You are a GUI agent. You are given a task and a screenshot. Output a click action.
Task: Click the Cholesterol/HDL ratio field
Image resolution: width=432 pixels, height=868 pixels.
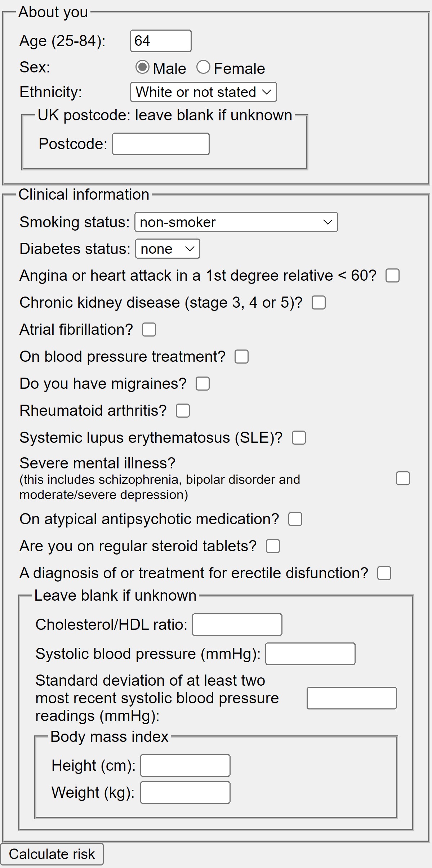click(x=237, y=625)
